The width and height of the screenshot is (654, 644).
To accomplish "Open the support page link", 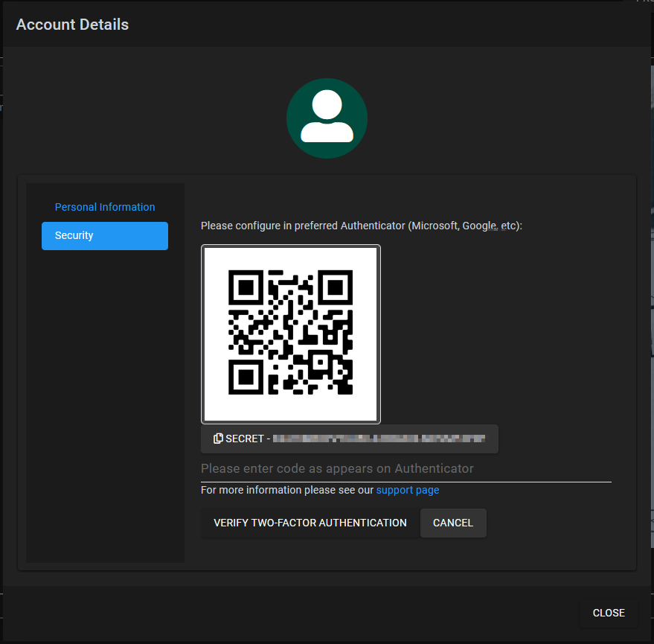I will 408,490.
